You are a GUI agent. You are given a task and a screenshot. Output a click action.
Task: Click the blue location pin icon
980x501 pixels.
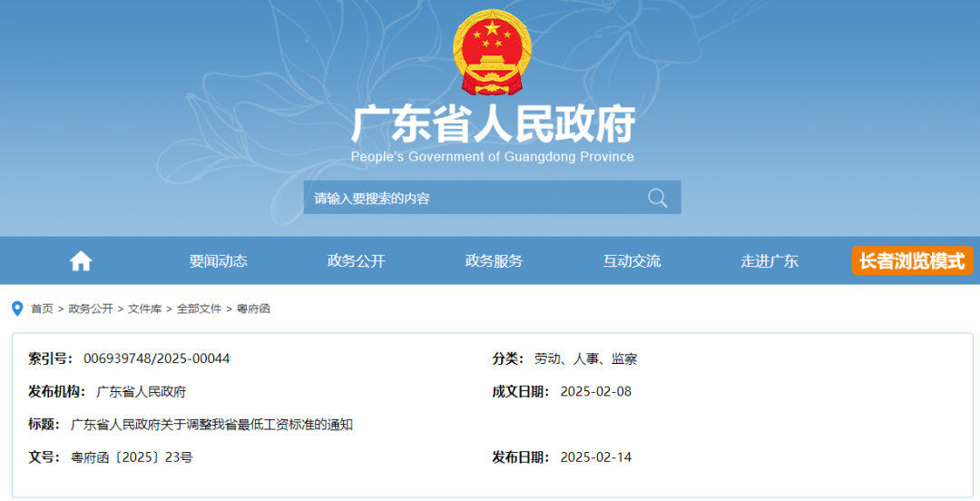[16, 309]
